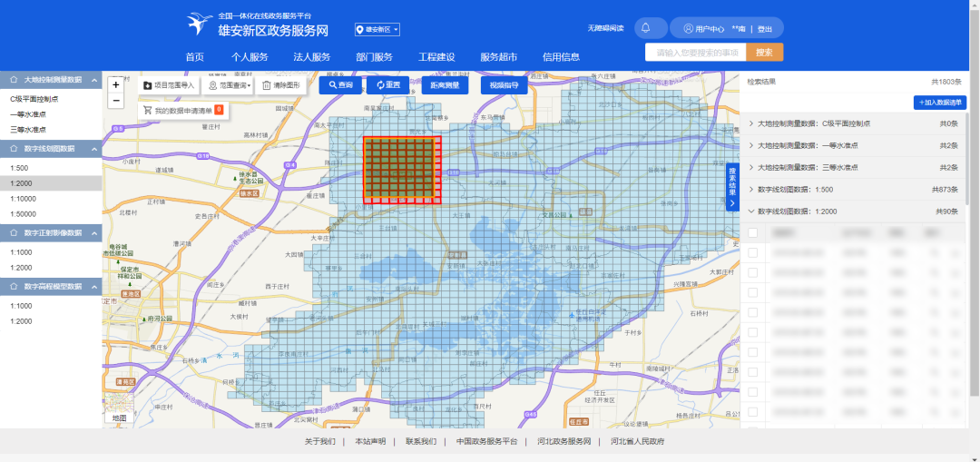Screen dimensions: 980x462
Task: Click the 无障碍阅读 accessibility link
Action: (x=605, y=28)
